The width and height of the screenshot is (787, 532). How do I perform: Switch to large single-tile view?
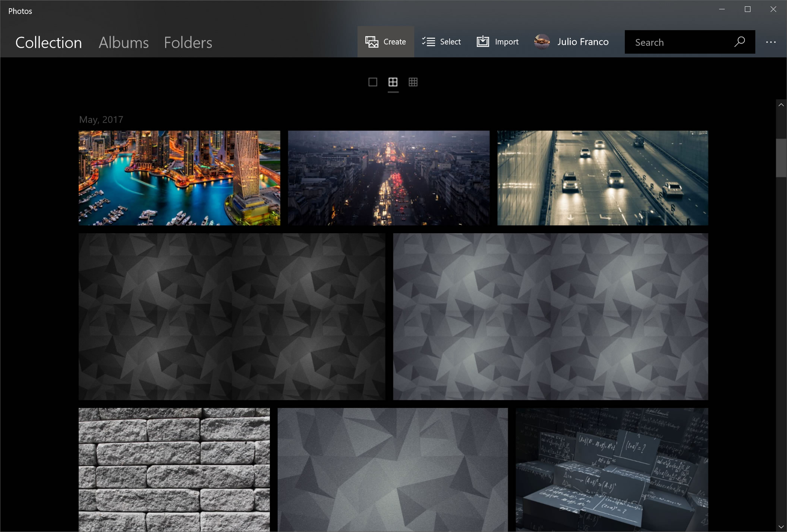point(373,82)
